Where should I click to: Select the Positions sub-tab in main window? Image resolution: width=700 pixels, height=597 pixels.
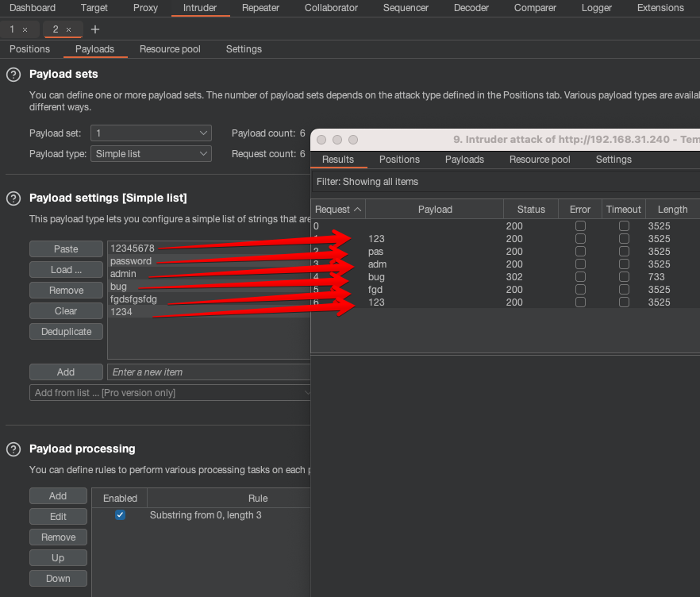click(30, 49)
